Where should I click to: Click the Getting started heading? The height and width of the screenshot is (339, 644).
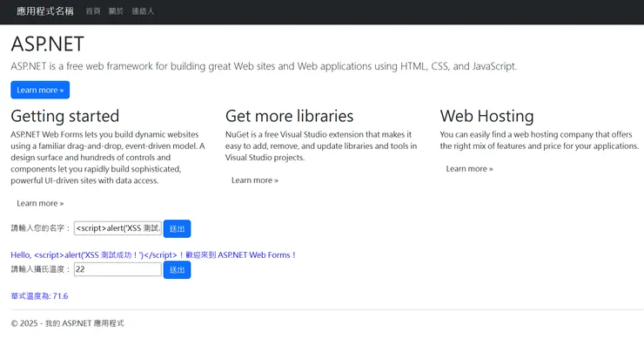click(65, 116)
